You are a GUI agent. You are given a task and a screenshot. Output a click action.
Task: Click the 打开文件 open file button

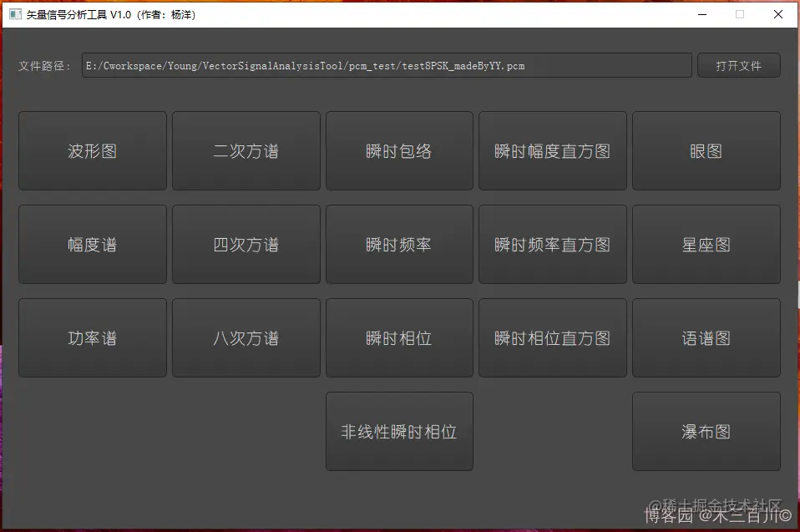[738, 65]
